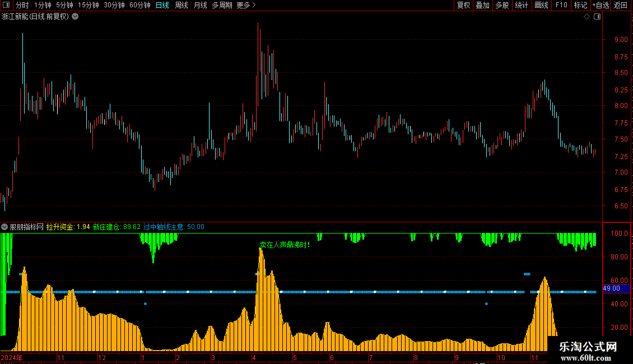The width and height of the screenshot is (633, 364).
Task: Click the 卖在人声鼎沸时! annotation
Action: point(285,245)
